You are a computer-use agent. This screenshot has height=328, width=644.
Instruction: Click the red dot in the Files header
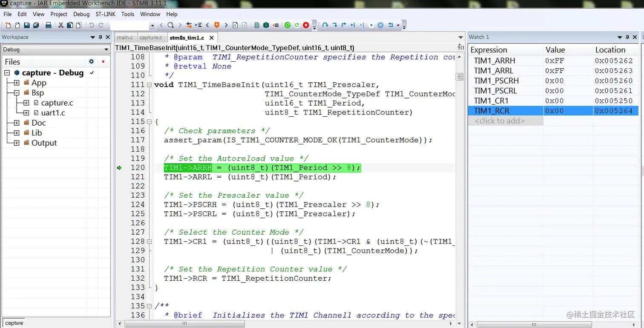pyautogui.click(x=103, y=61)
